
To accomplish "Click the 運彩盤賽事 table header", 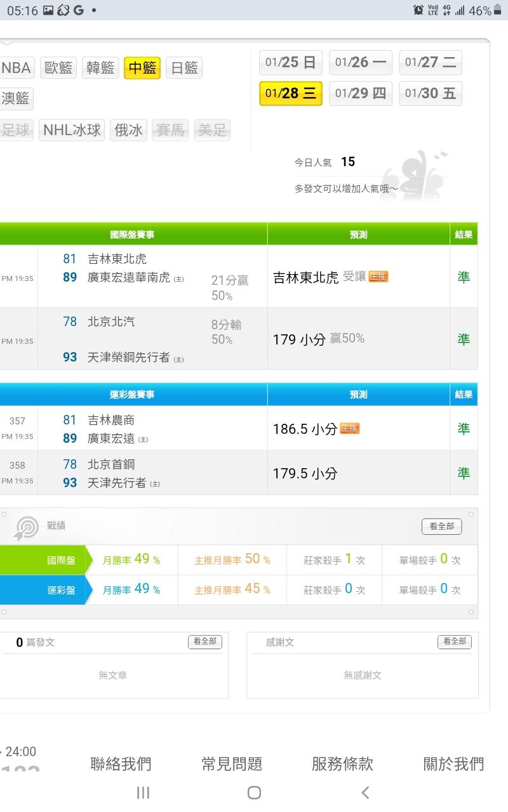I will (x=133, y=394).
